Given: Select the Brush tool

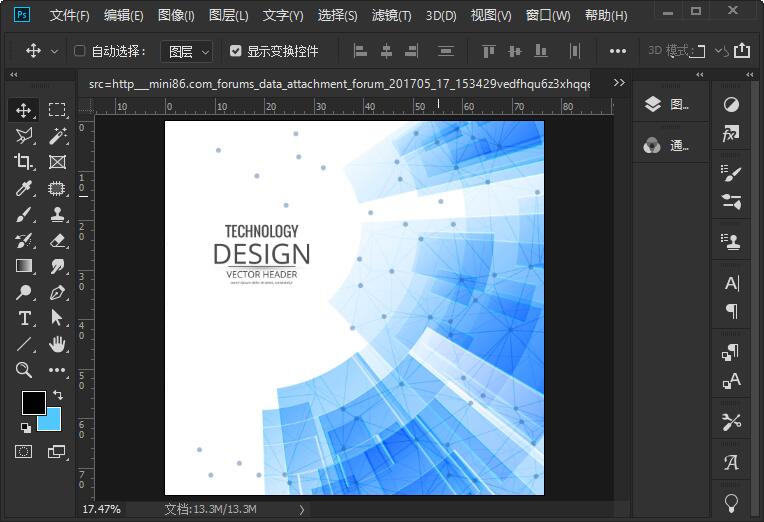Looking at the screenshot, I should point(23,214).
